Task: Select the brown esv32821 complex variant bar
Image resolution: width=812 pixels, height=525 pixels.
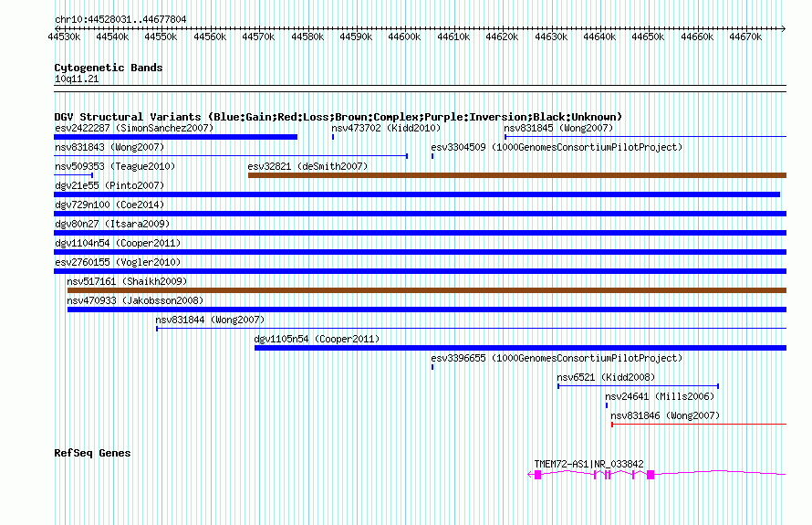Action: point(517,175)
